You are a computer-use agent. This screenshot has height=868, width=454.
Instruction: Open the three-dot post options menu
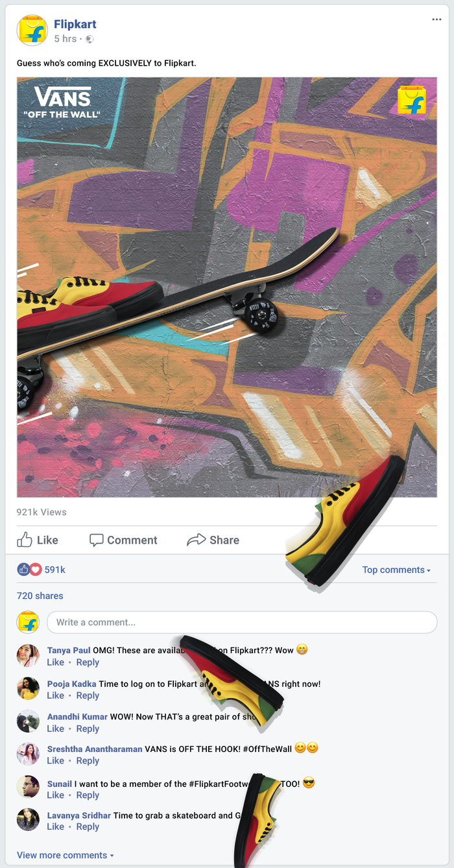(x=436, y=19)
